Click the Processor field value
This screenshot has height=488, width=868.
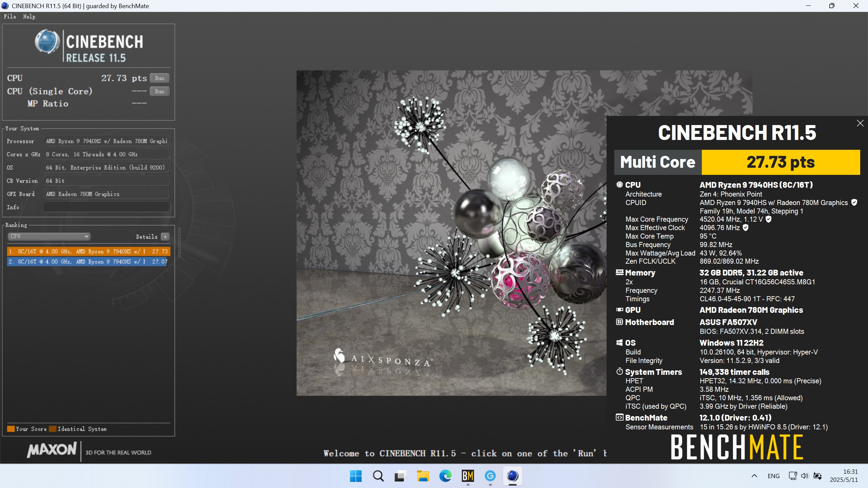pyautogui.click(x=106, y=141)
